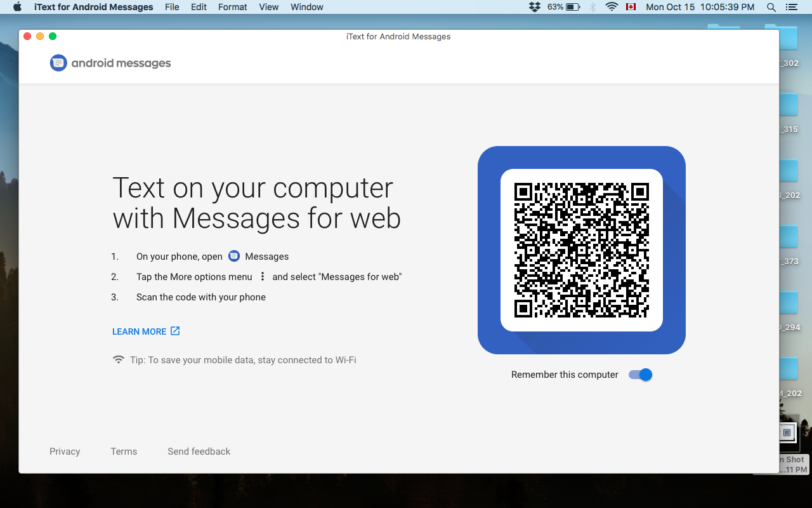Click the battery status icon
The height and width of the screenshot is (508, 812).
point(573,7)
